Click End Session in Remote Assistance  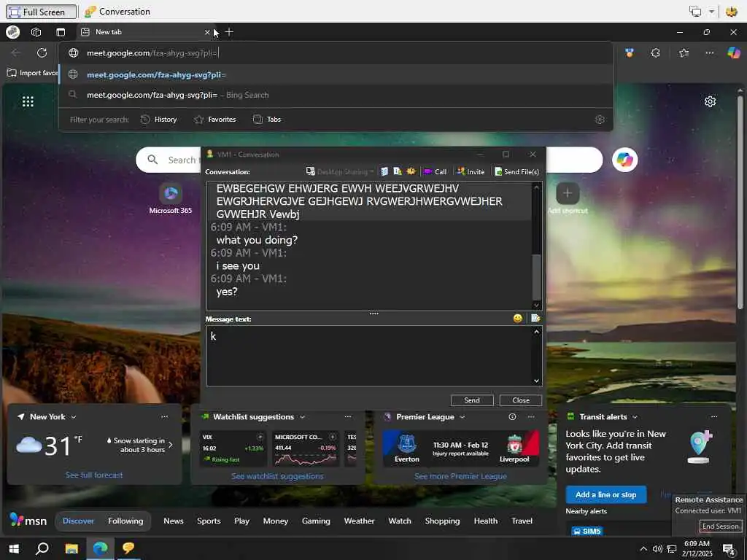(x=720, y=526)
